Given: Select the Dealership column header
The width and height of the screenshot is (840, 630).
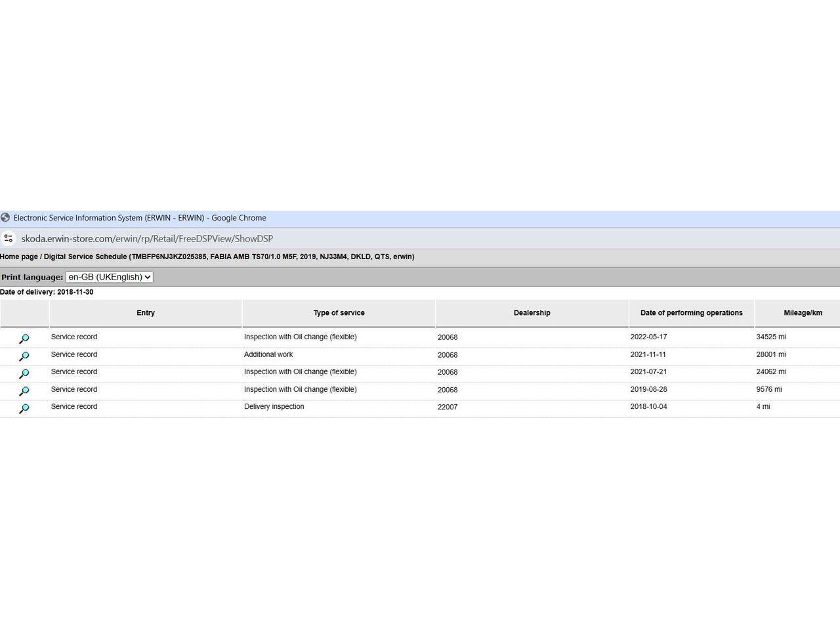Looking at the screenshot, I should click(x=532, y=313).
